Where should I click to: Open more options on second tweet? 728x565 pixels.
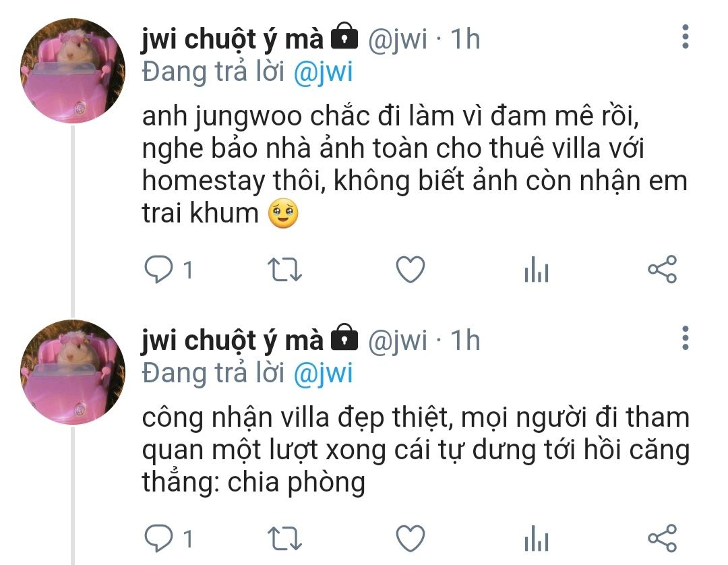click(x=686, y=338)
